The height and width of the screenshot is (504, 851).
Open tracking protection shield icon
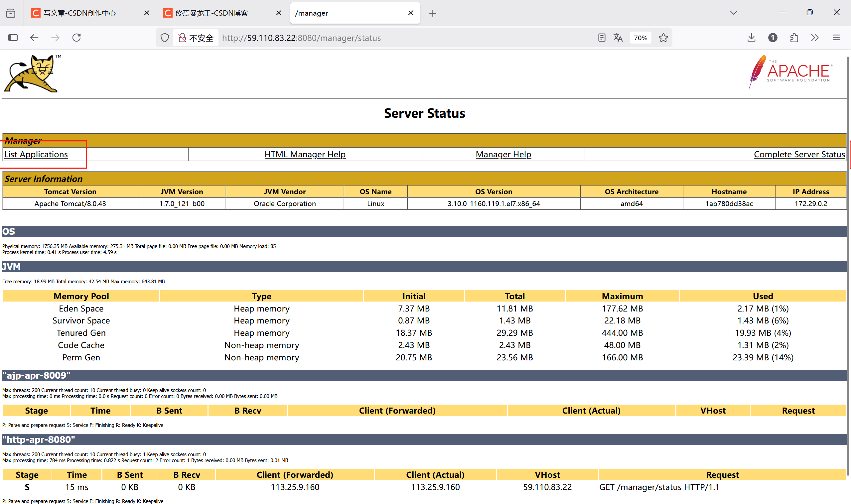tap(165, 38)
